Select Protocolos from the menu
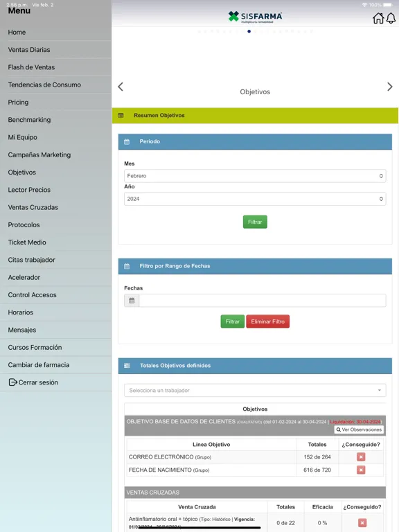Screen dimensions: 399x532 pyautogui.click(x=55, y=225)
